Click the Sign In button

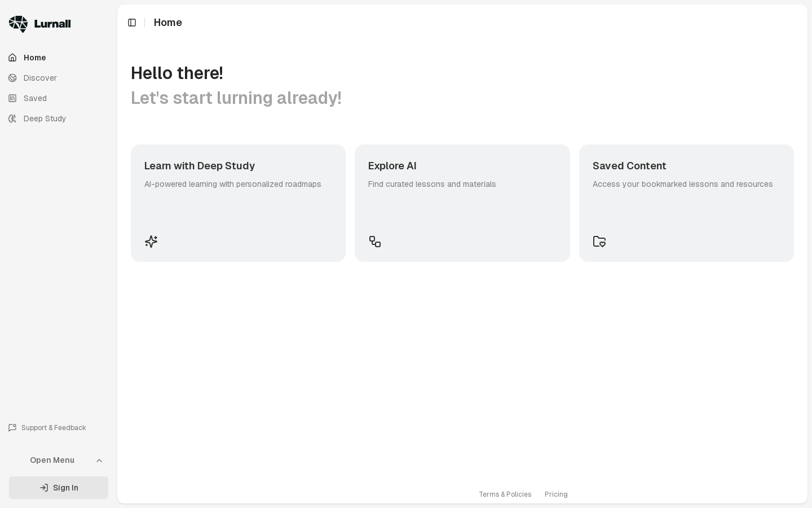[x=59, y=488]
